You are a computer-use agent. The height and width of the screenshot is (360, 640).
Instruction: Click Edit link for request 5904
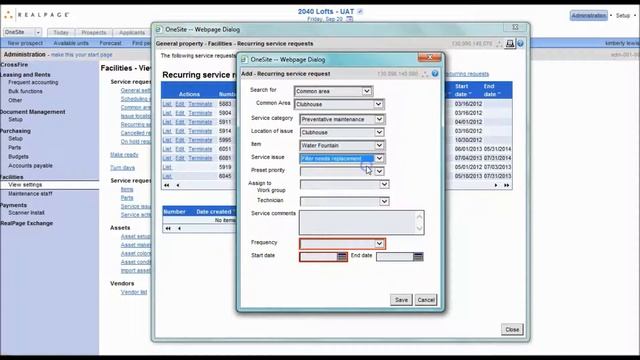pos(180,113)
